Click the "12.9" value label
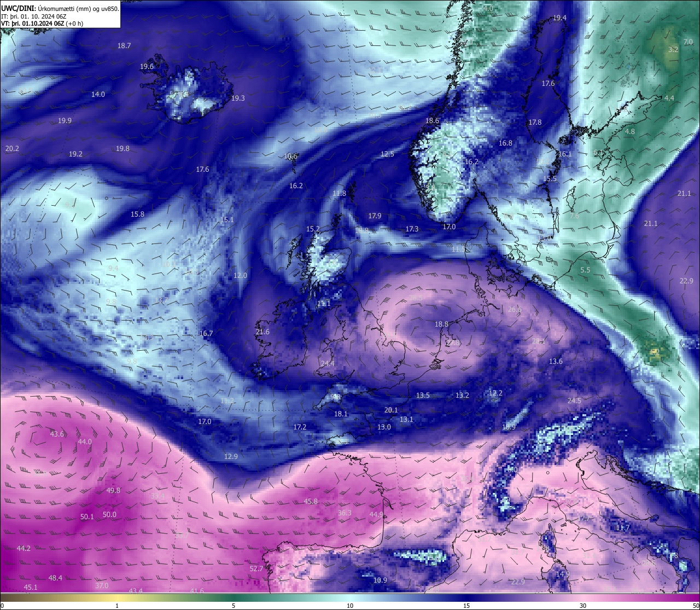The image size is (700, 610). pyautogui.click(x=231, y=457)
